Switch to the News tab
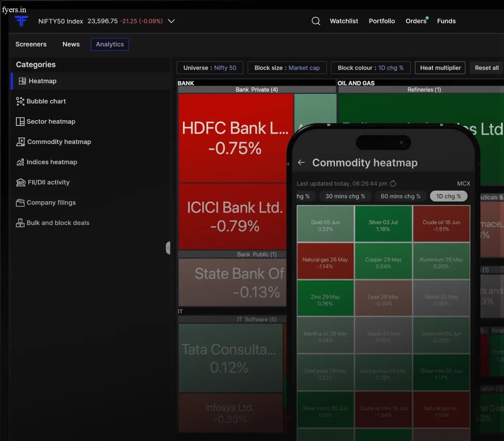 [x=71, y=44]
